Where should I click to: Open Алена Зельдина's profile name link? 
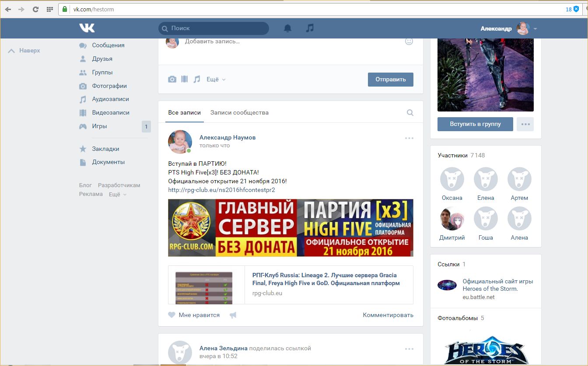click(x=224, y=348)
